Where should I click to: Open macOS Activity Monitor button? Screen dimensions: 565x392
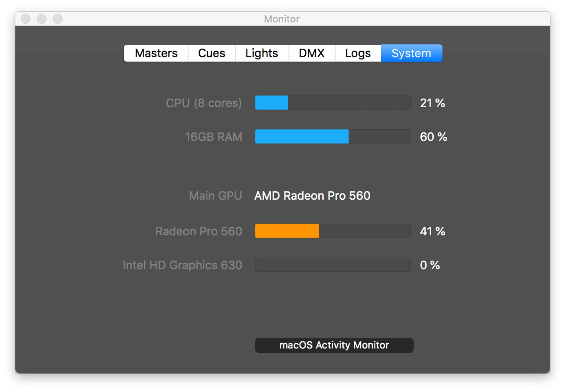tap(334, 345)
